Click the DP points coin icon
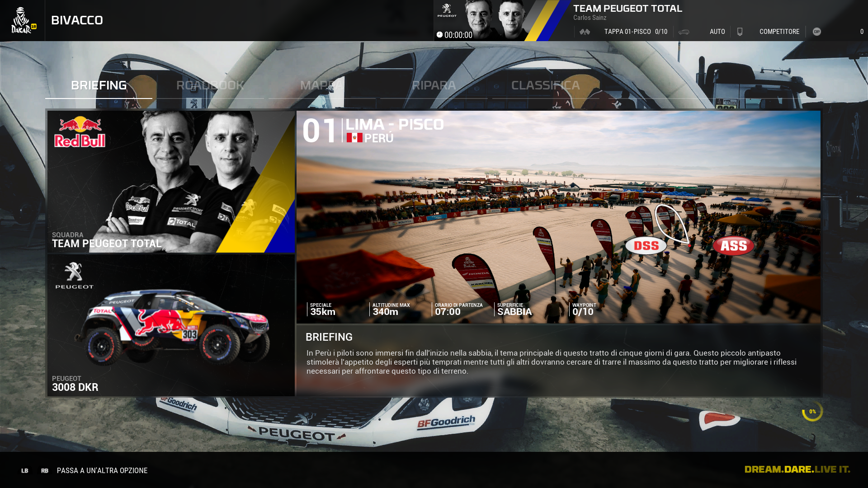This screenshot has width=868, height=488. point(816,32)
